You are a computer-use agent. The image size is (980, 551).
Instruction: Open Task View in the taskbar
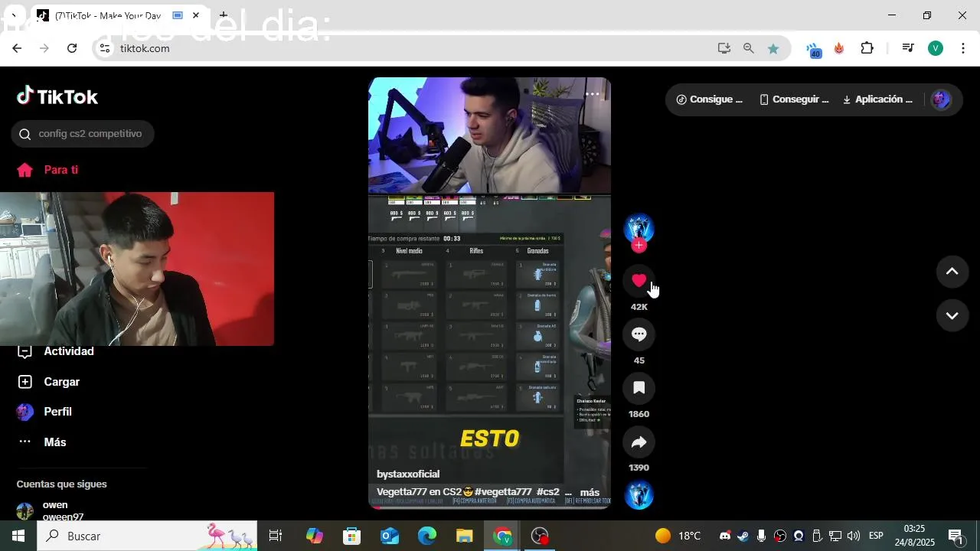pos(276,536)
